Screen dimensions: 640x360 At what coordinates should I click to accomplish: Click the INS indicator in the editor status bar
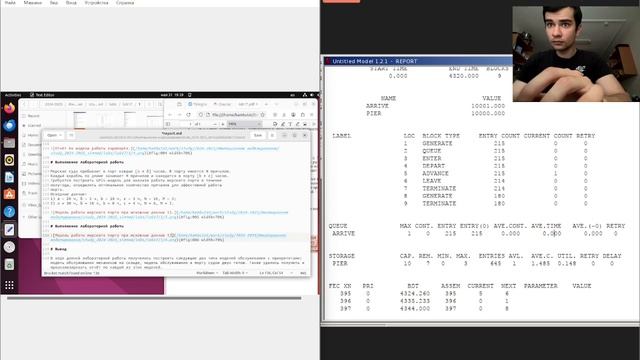click(x=303, y=273)
